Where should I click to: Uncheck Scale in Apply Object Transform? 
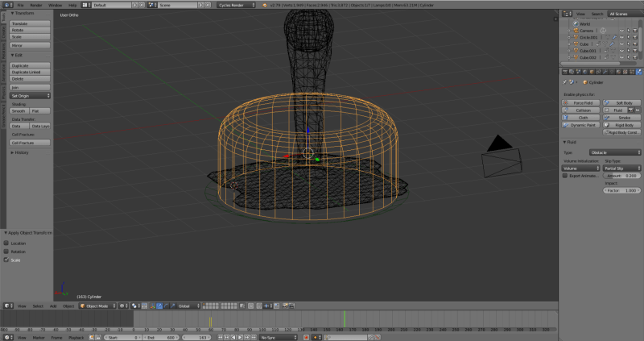6,260
